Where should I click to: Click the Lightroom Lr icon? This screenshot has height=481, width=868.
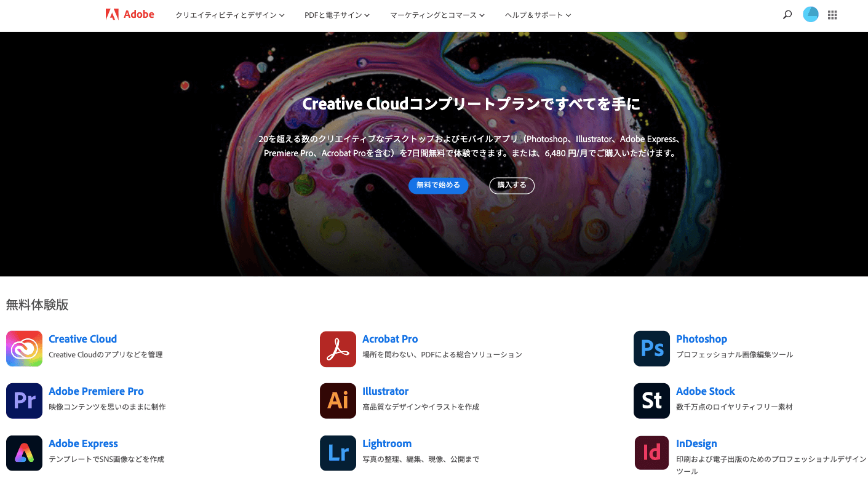[x=338, y=453]
